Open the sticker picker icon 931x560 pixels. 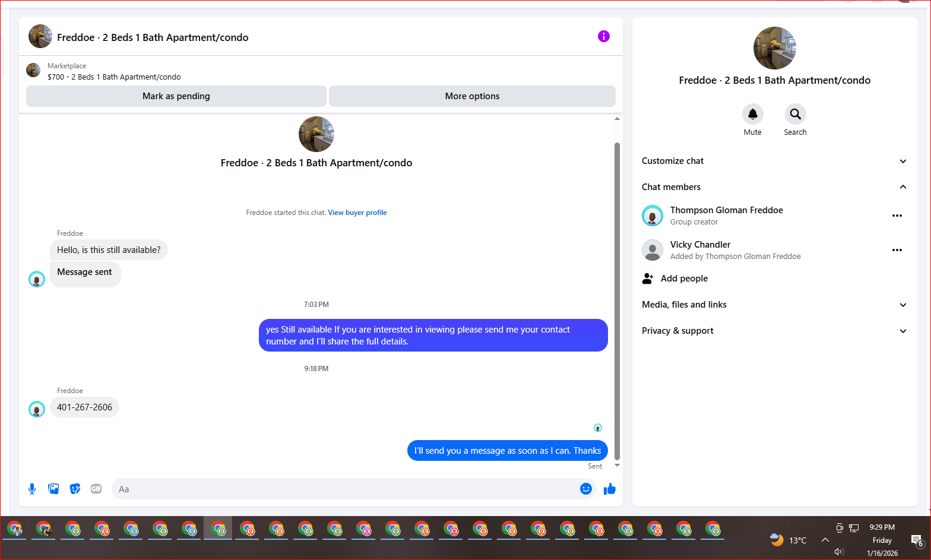pyautogui.click(x=75, y=489)
